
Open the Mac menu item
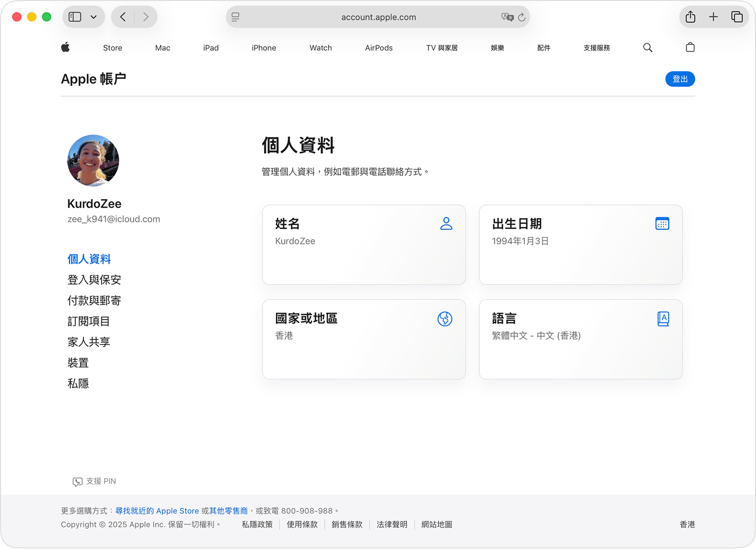coord(163,48)
